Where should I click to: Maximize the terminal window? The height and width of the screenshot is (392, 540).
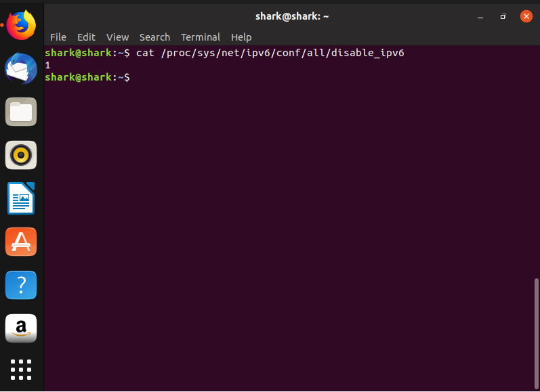click(x=503, y=16)
